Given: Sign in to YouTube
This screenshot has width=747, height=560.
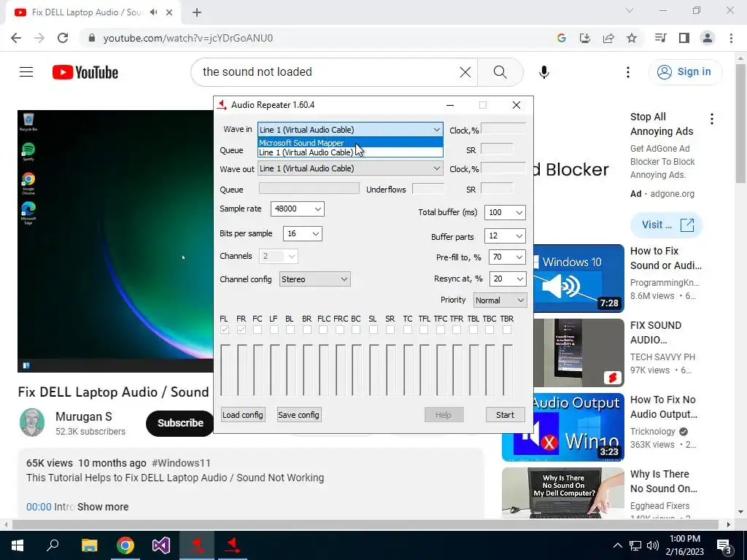Looking at the screenshot, I should pos(685,72).
